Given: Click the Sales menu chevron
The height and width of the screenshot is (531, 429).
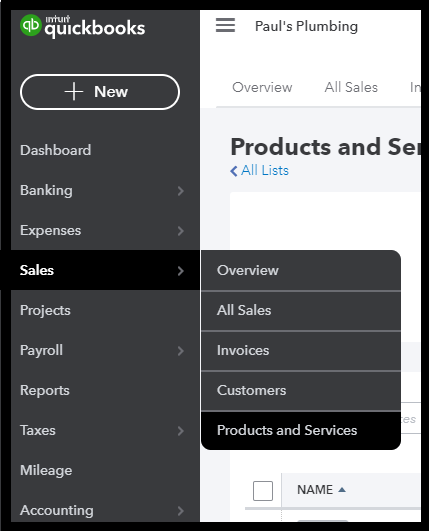Looking at the screenshot, I should (x=181, y=271).
